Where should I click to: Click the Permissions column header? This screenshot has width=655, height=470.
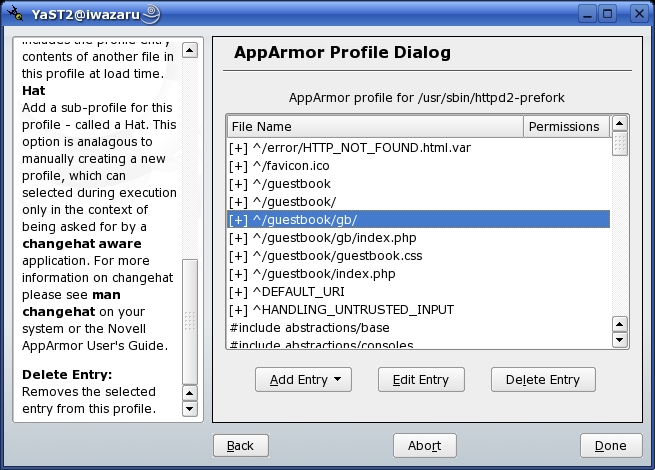564,127
